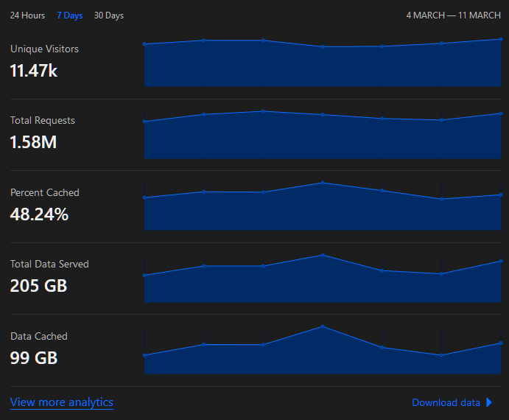Click the Data Cached label
This screenshot has width=509, height=420.
click(x=38, y=336)
